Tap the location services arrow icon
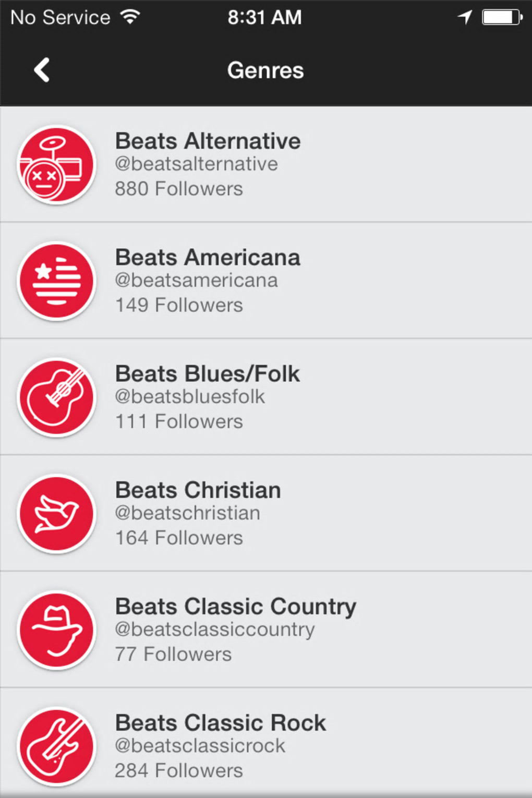 coord(465,17)
